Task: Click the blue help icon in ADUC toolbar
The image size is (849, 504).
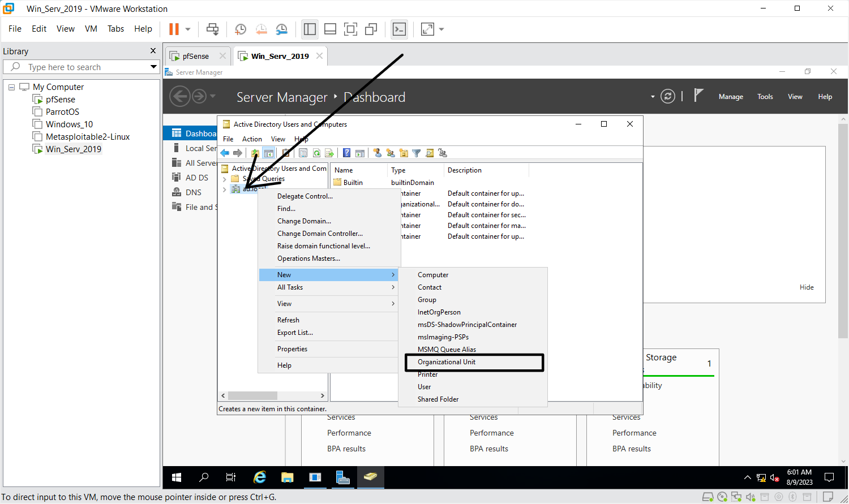Action: tap(346, 153)
